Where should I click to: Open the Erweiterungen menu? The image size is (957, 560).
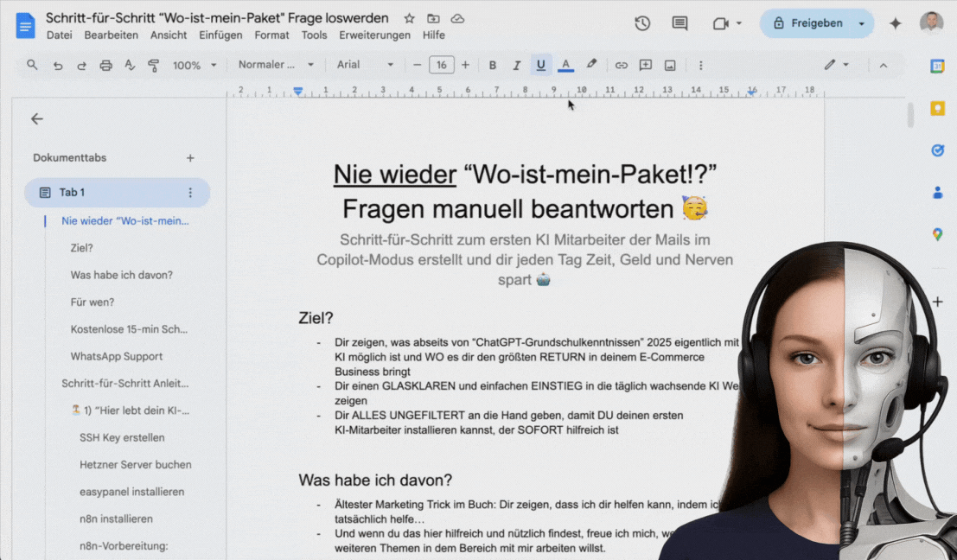pyautogui.click(x=374, y=35)
